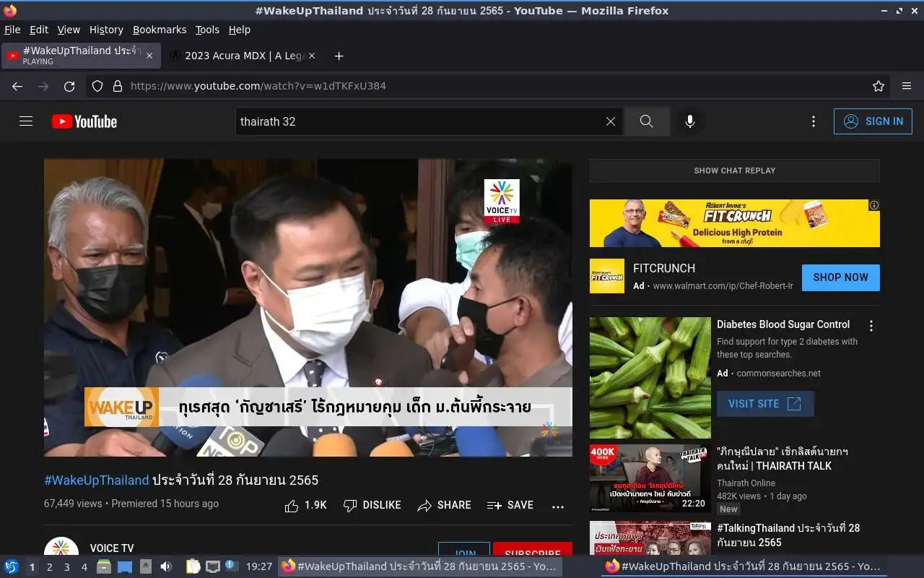Open the File menu
The width and height of the screenshot is (924, 578).
point(12,30)
